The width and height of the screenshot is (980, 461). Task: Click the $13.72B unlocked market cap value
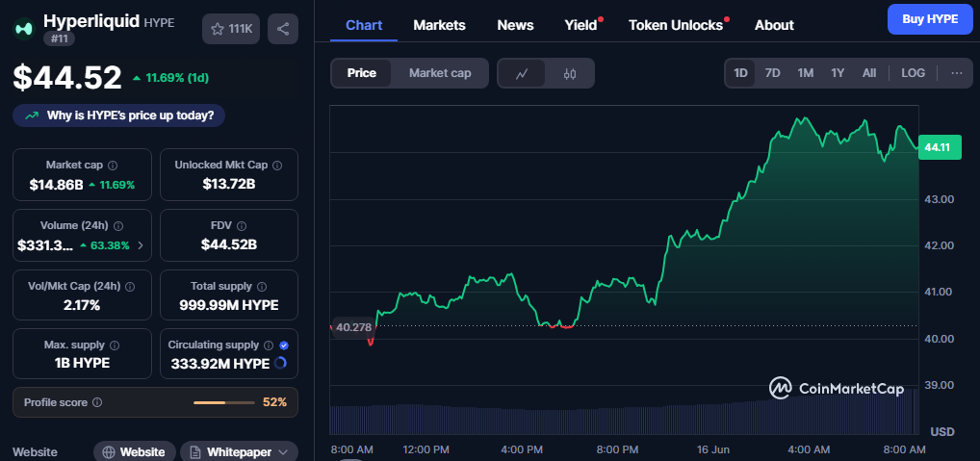pos(229,184)
